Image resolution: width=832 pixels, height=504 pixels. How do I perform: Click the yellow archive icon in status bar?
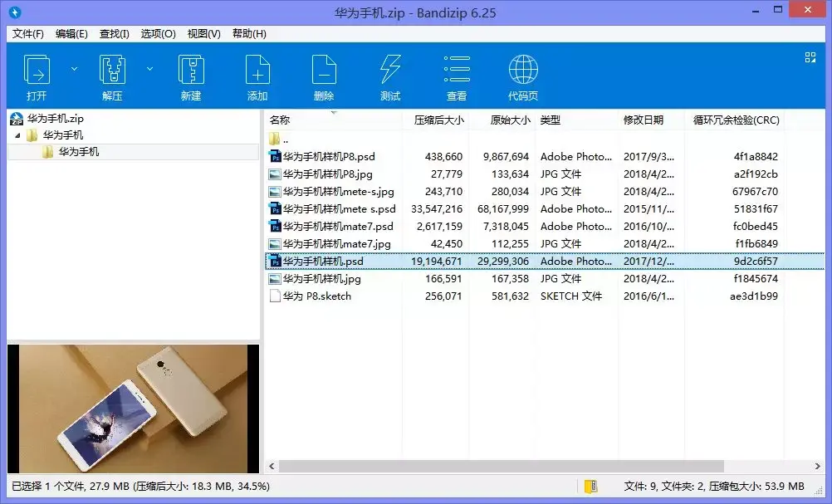coord(590,486)
